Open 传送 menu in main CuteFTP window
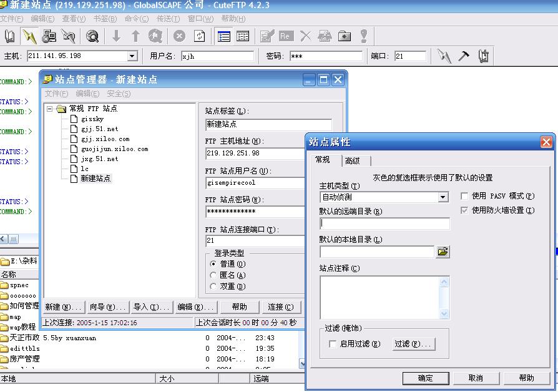 tap(169, 19)
